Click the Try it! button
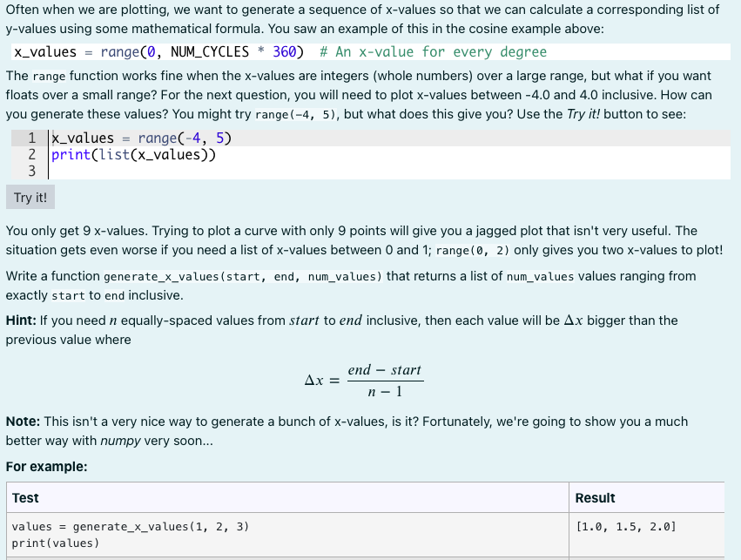741x560 pixels. (x=30, y=197)
